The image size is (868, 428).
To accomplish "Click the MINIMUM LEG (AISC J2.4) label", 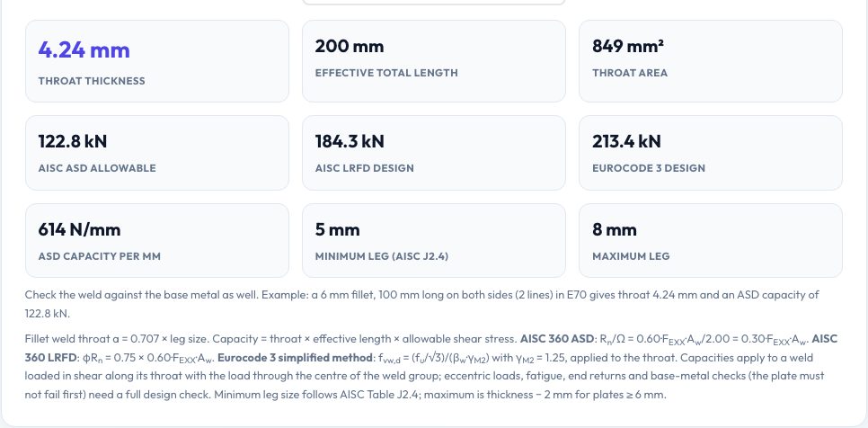I will click(381, 256).
